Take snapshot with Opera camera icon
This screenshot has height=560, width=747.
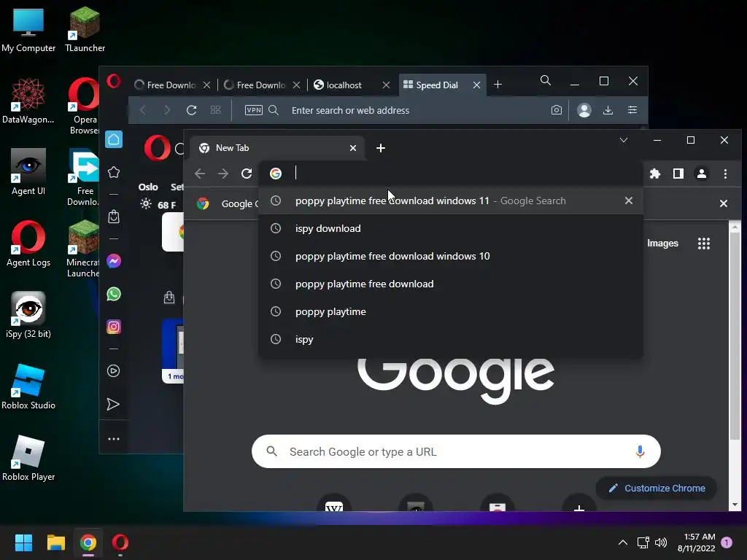[x=556, y=110]
